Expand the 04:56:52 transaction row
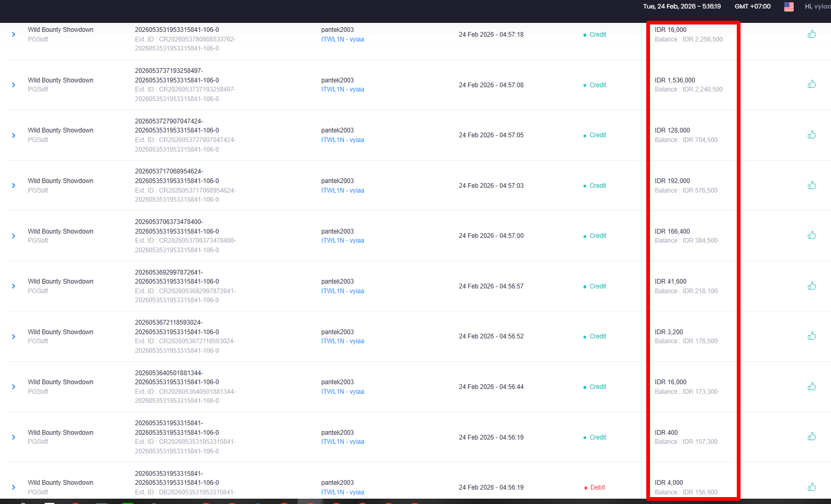 coord(14,336)
